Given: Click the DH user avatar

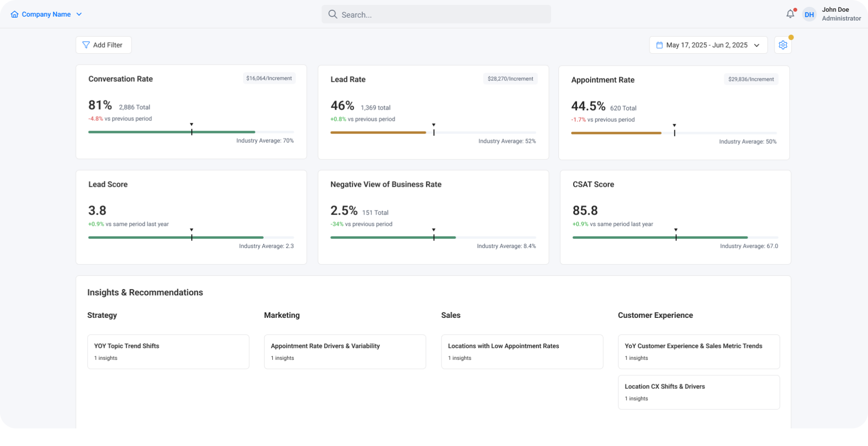Looking at the screenshot, I should coord(809,15).
